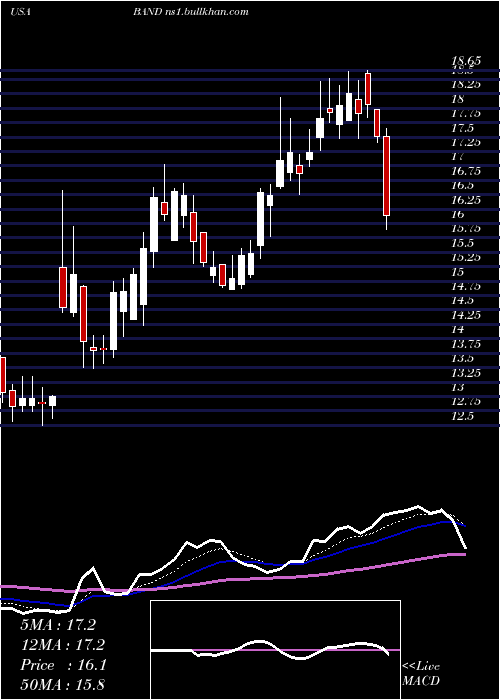The image size is (500, 700).
Task: Click the last large red candlestick body
Action: tap(386, 176)
